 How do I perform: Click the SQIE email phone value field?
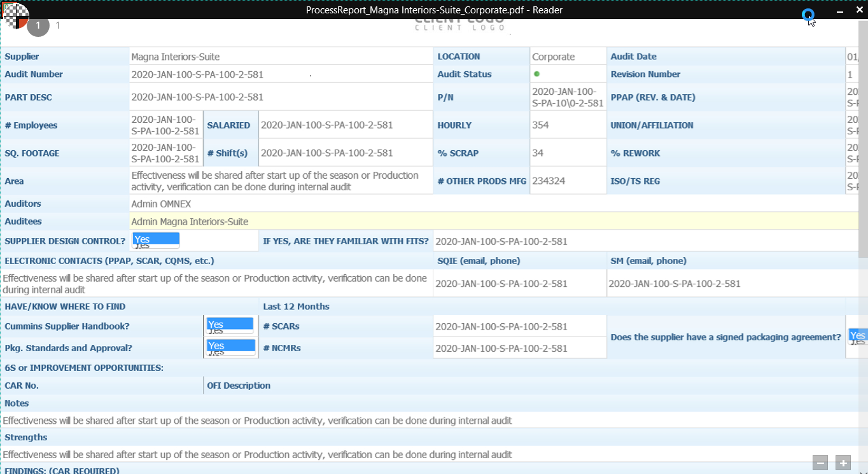click(520, 284)
